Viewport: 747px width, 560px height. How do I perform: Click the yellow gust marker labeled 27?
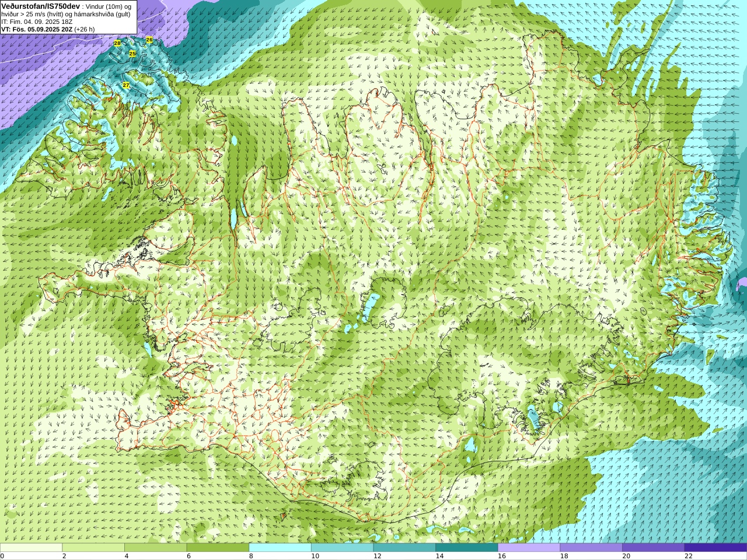(x=126, y=85)
